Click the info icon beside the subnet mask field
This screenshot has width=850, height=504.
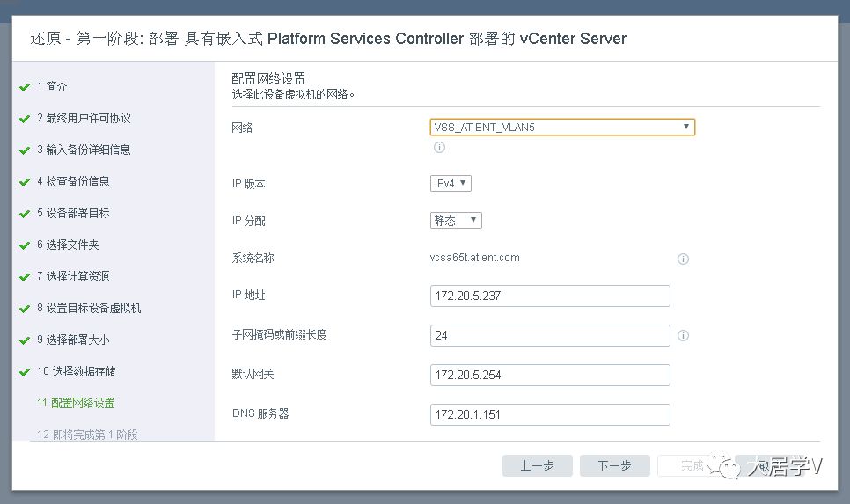(683, 335)
